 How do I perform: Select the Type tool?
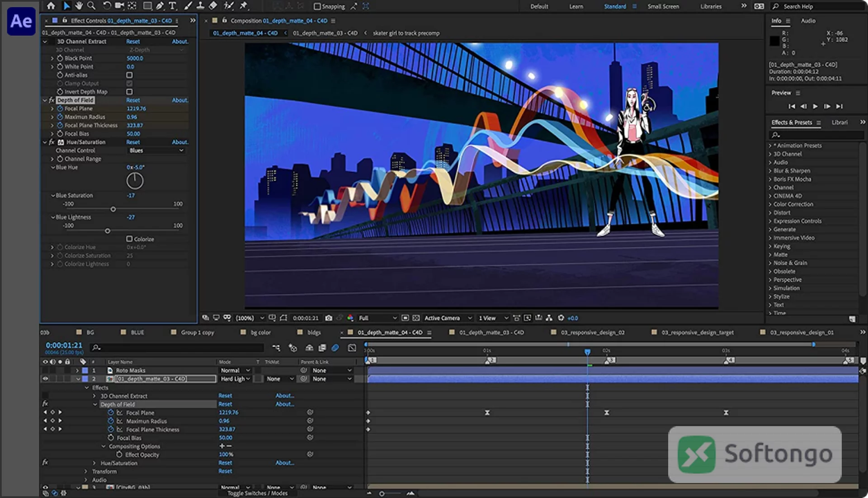point(172,6)
